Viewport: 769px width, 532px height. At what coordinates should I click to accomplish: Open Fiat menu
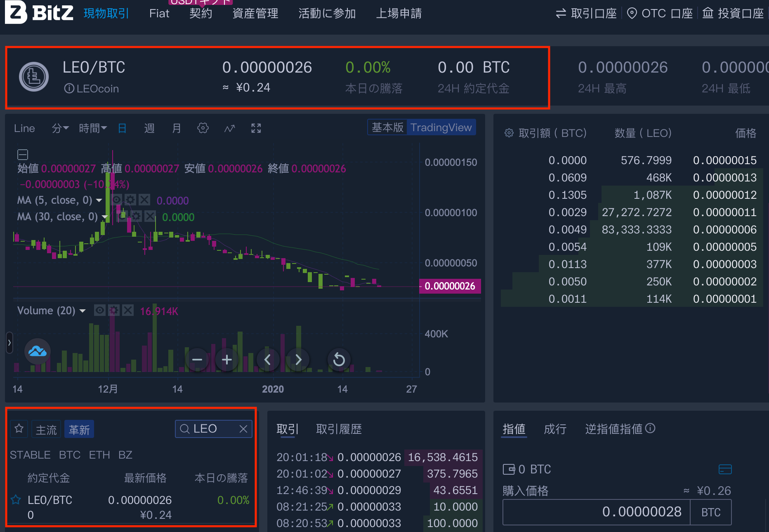(x=159, y=14)
